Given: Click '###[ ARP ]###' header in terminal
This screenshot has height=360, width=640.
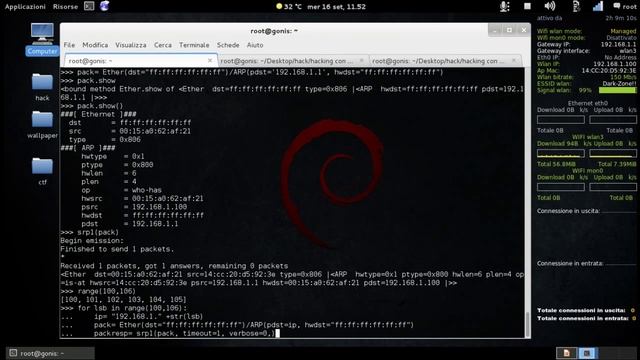Looking at the screenshot, I should pyautogui.click(x=88, y=148).
